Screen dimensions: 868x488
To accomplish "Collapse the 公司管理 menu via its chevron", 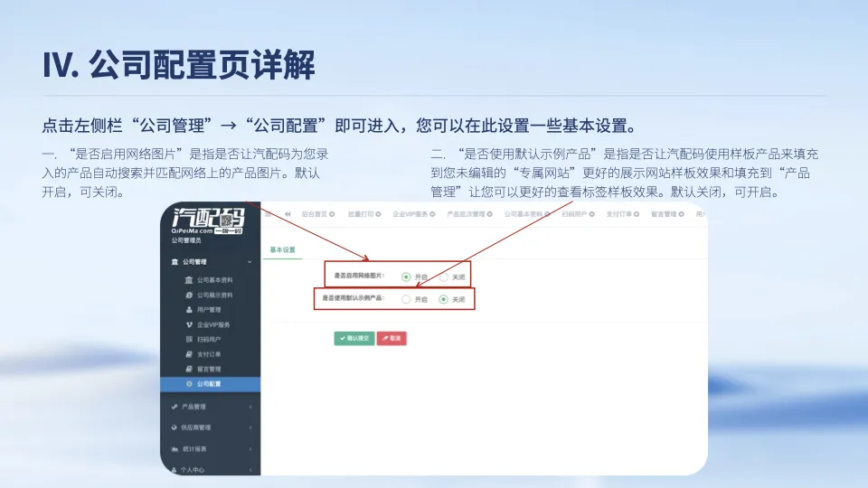I will tap(250, 262).
